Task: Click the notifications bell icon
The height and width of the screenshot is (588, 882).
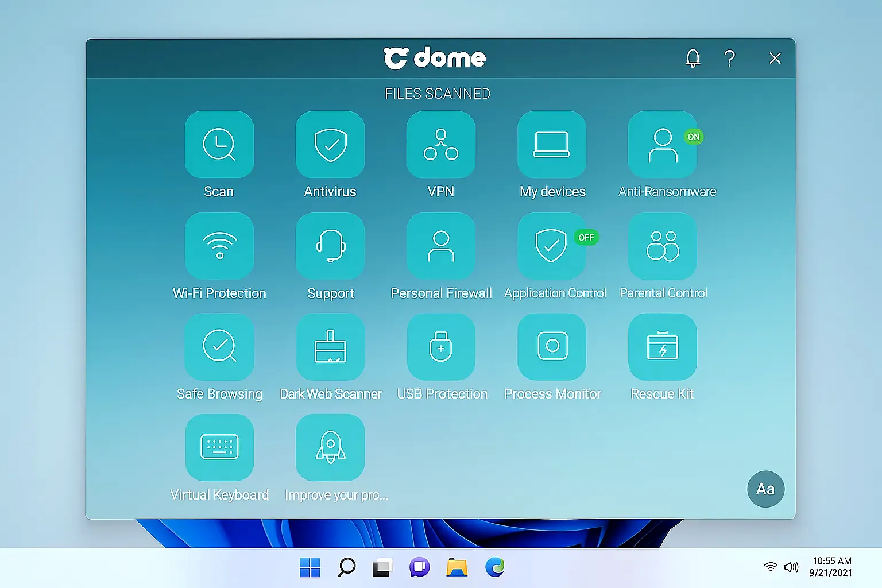Action: coord(693,58)
